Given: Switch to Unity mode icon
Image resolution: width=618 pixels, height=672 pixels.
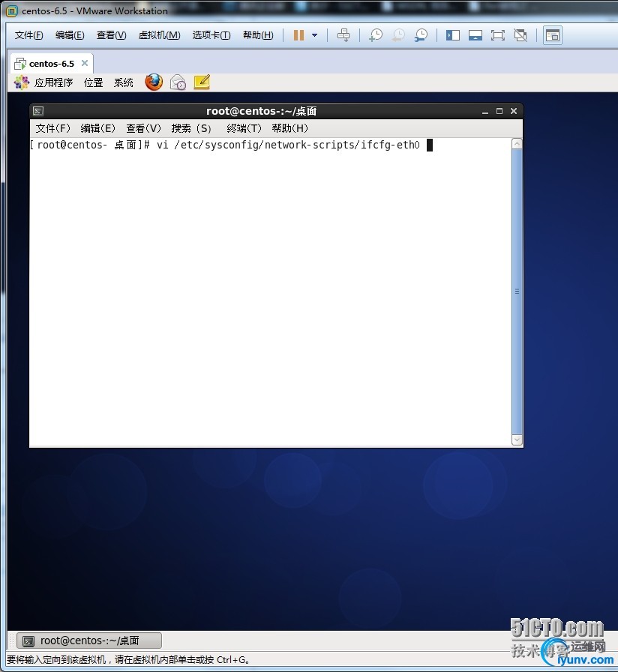Looking at the screenshot, I should [520, 35].
